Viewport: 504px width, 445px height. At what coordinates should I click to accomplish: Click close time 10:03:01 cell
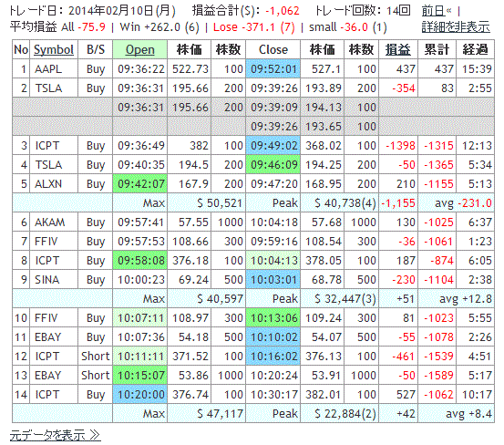click(273, 279)
